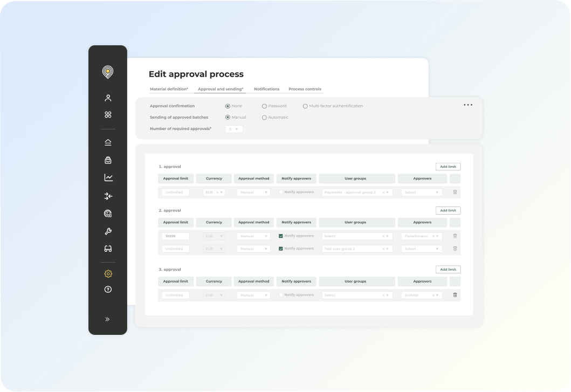Click the '2. approval' section title

pyautogui.click(x=170, y=211)
